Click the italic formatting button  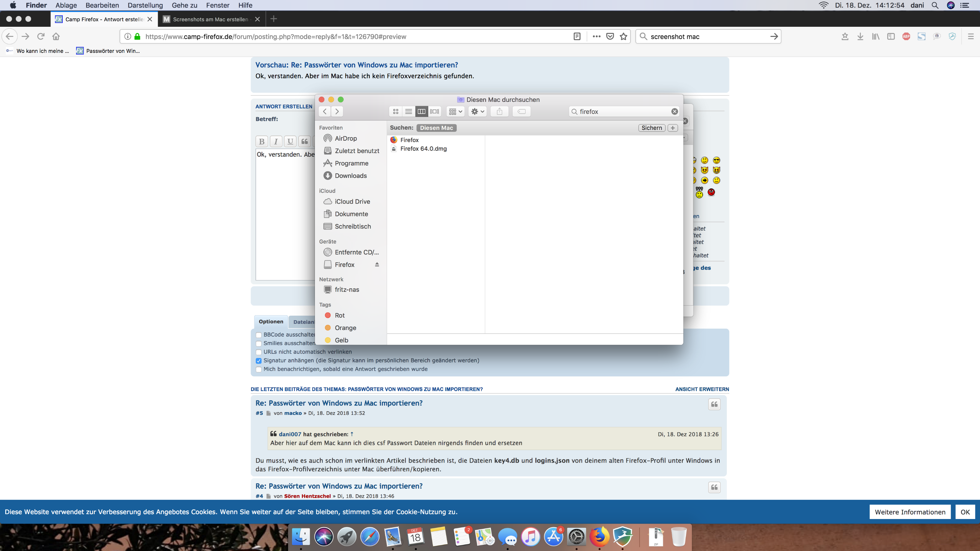tap(276, 141)
